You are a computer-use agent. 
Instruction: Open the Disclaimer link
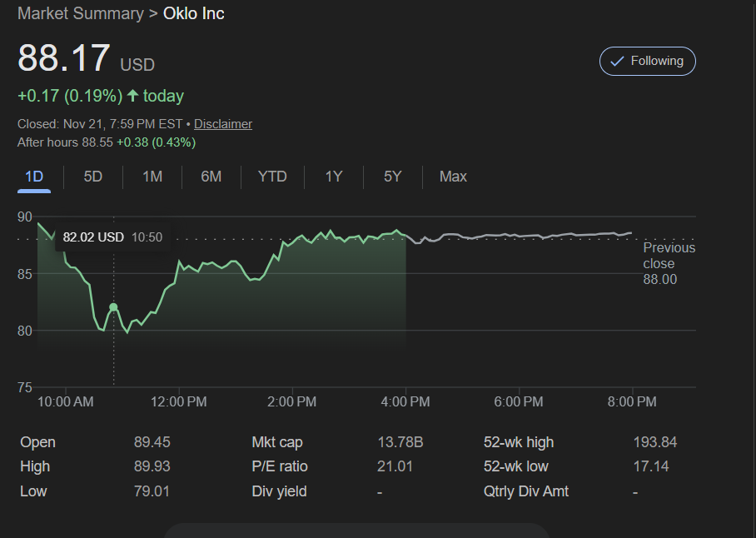pyautogui.click(x=223, y=123)
